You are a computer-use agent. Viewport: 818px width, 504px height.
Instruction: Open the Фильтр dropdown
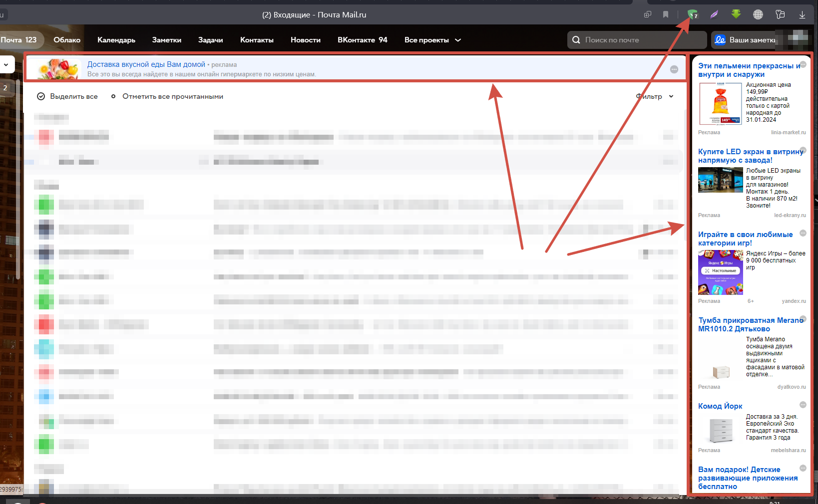tap(654, 96)
